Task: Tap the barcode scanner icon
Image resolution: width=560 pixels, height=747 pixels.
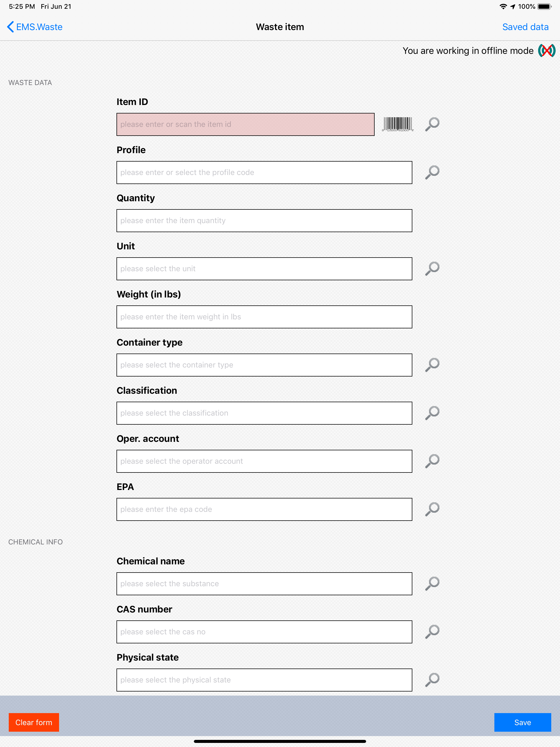Action: 398,124
